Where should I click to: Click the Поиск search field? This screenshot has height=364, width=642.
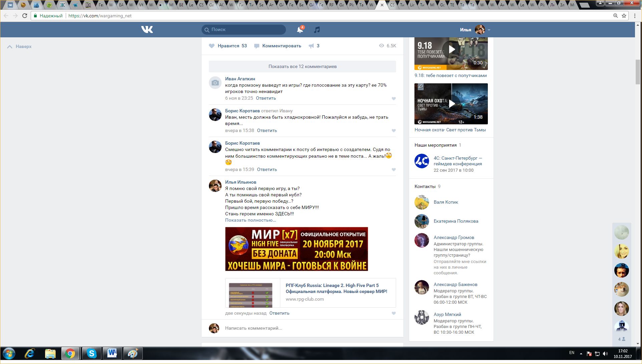coord(244,30)
